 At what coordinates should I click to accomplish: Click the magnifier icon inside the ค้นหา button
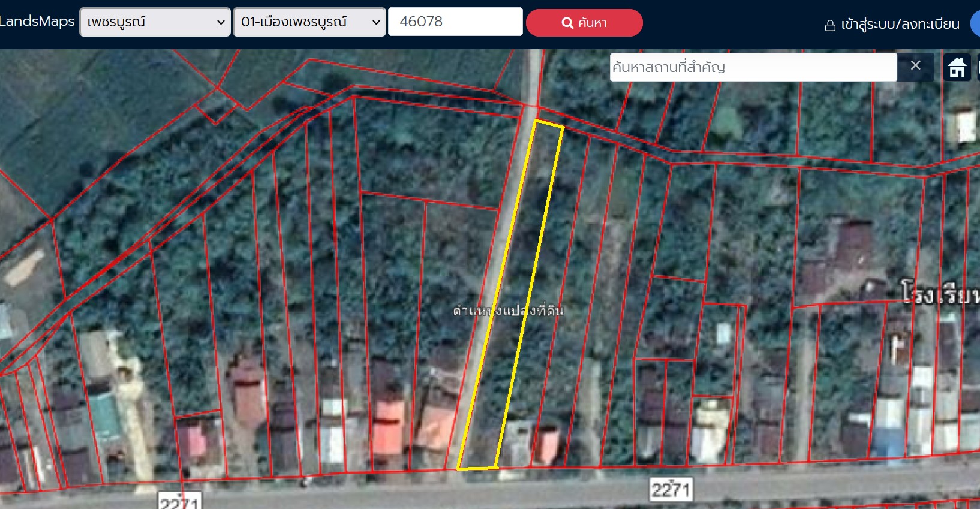[567, 23]
